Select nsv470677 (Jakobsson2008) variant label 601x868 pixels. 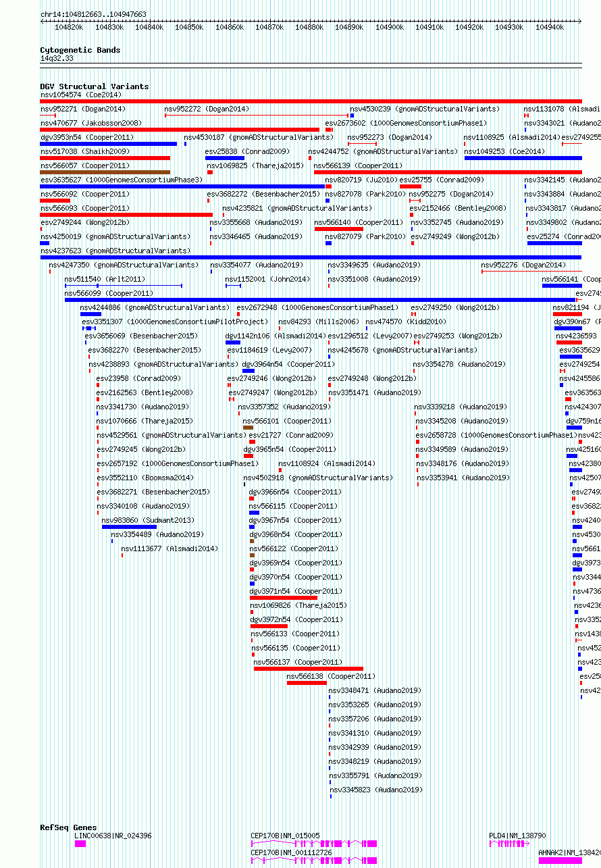click(x=91, y=123)
